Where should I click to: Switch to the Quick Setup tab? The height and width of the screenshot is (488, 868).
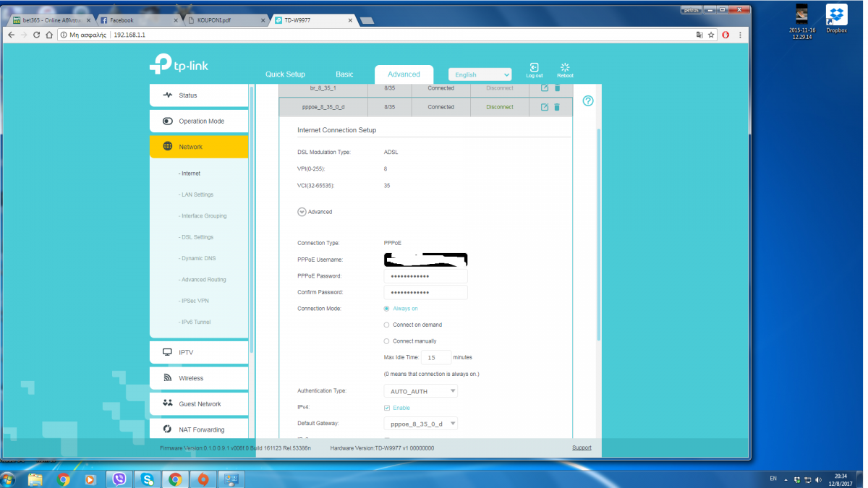pyautogui.click(x=285, y=74)
